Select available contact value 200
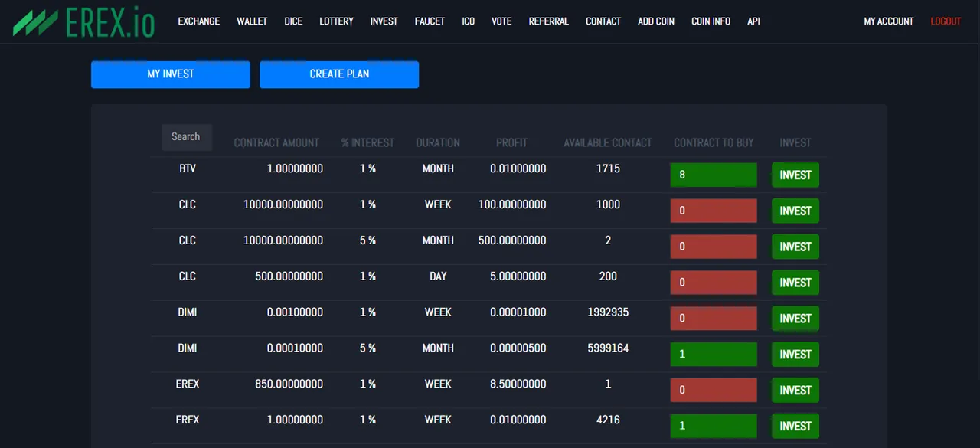Viewport: 980px width, 448px height. point(608,276)
